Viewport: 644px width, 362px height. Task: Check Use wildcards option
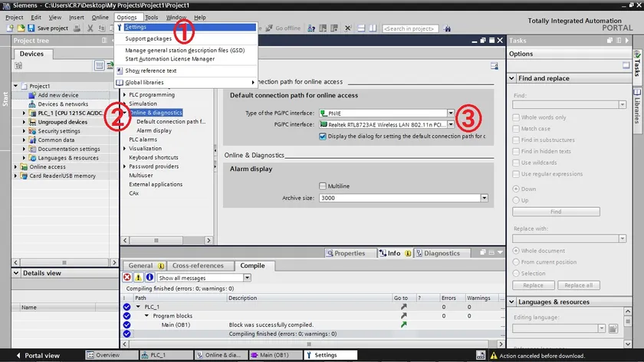click(516, 163)
